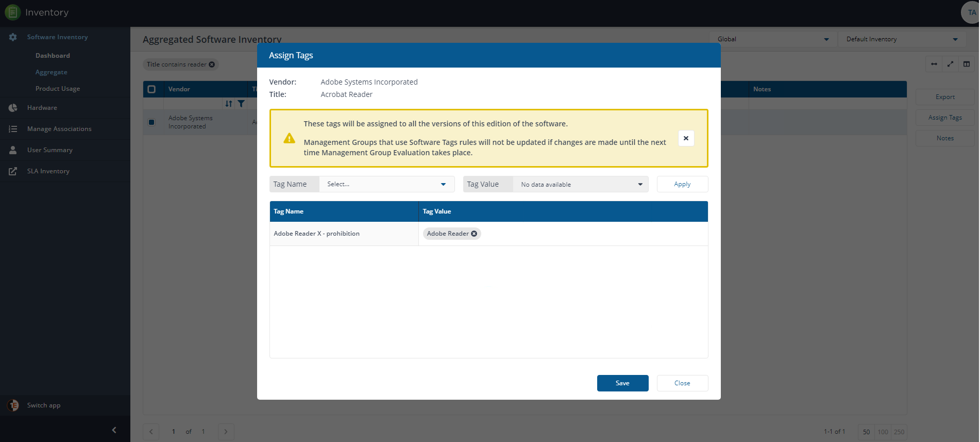This screenshot has height=442, width=980.
Task: Click the Notes side button
Action: [x=945, y=138]
